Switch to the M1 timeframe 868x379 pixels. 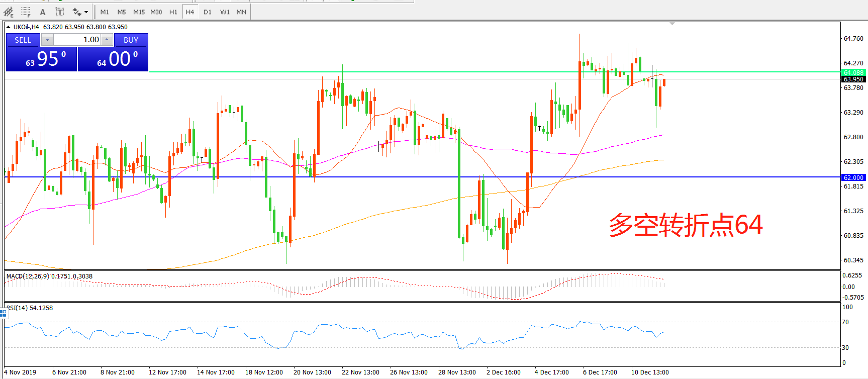coord(105,12)
